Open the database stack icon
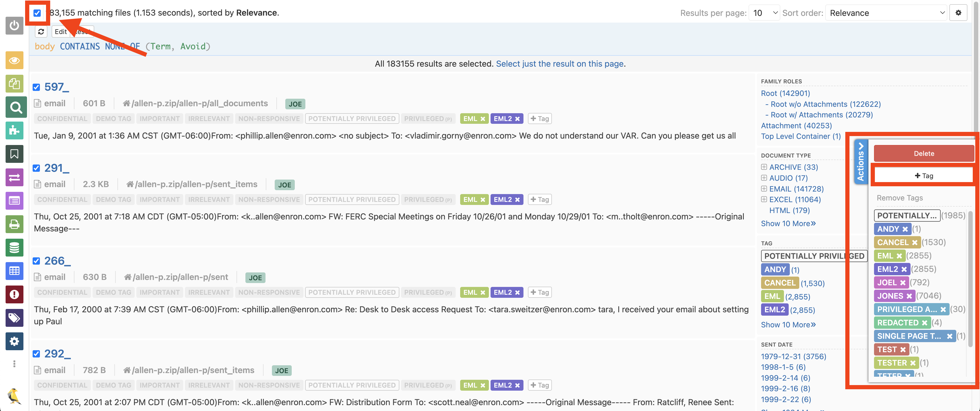 coord(14,248)
